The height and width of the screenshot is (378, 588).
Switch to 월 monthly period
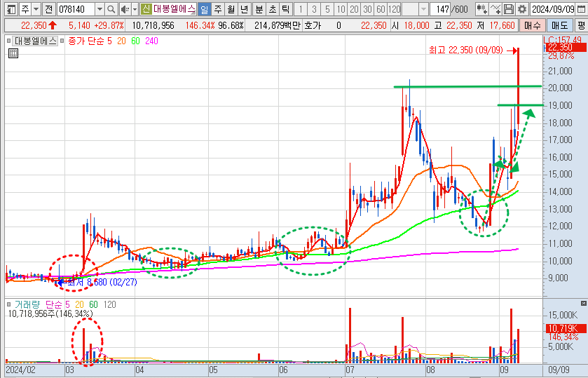click(231, 9)
